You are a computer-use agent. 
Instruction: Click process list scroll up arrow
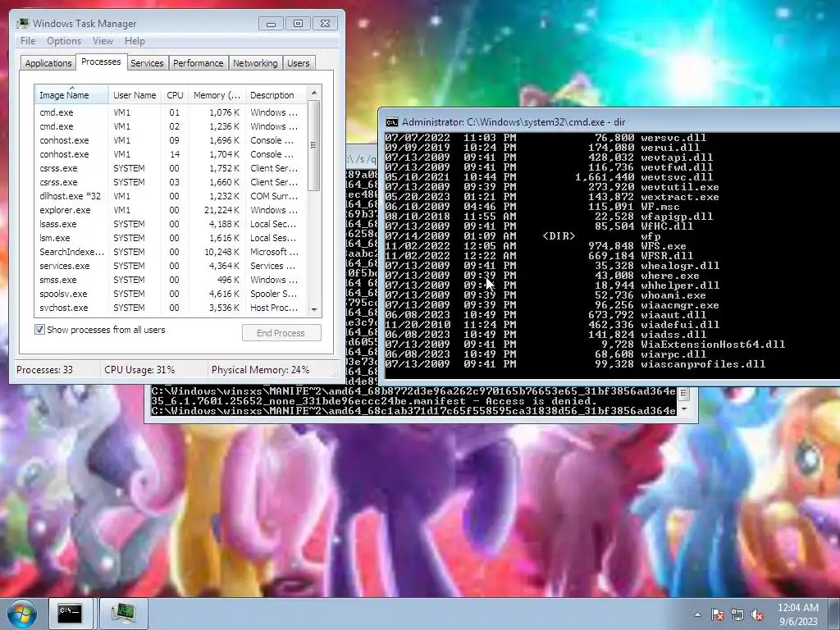coord(314,92)
